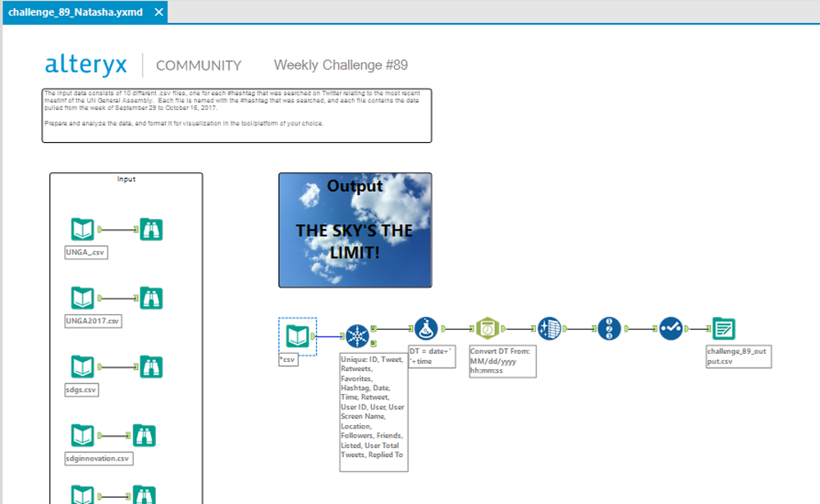820x504 pixels.
Task: Click the Unique tool's U output anchor
Action: pos(374,328)
